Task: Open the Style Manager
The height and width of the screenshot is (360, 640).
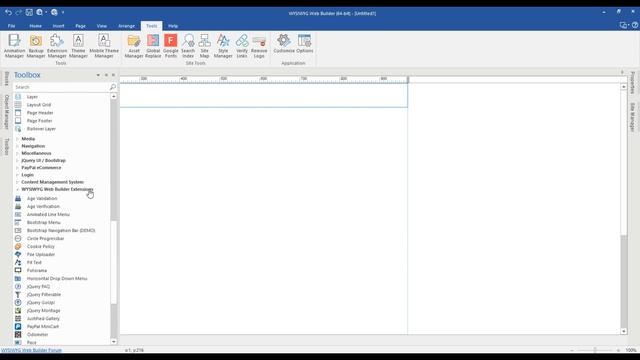Action: tap(223, 46)
